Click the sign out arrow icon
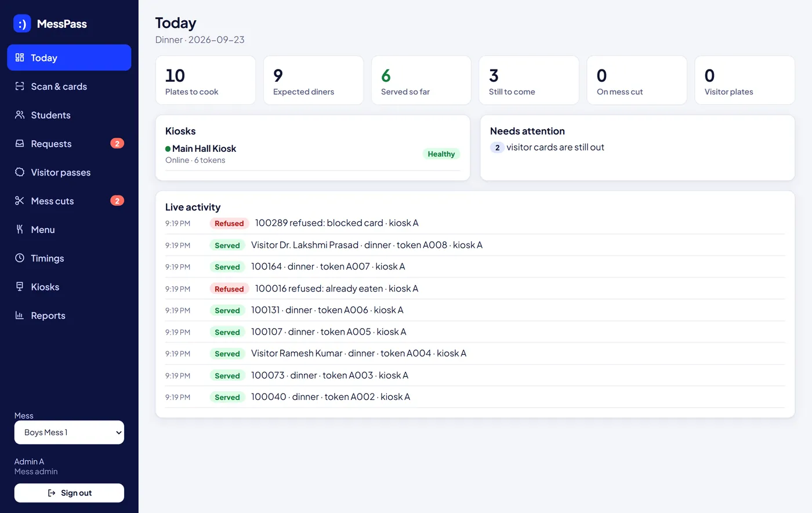Viewport: 812px width, 513px height. click(52, 493)
